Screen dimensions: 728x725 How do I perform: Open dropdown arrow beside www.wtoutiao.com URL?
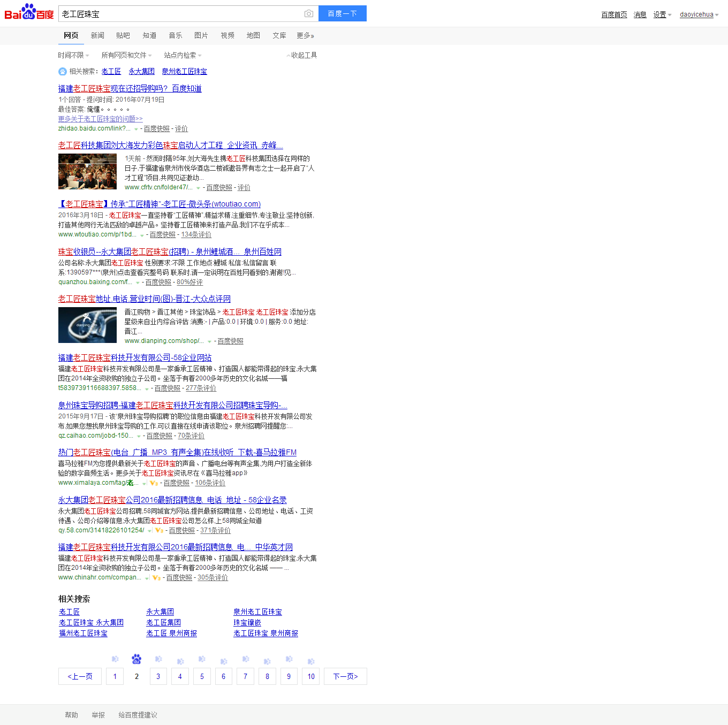(x=142, y=235)
